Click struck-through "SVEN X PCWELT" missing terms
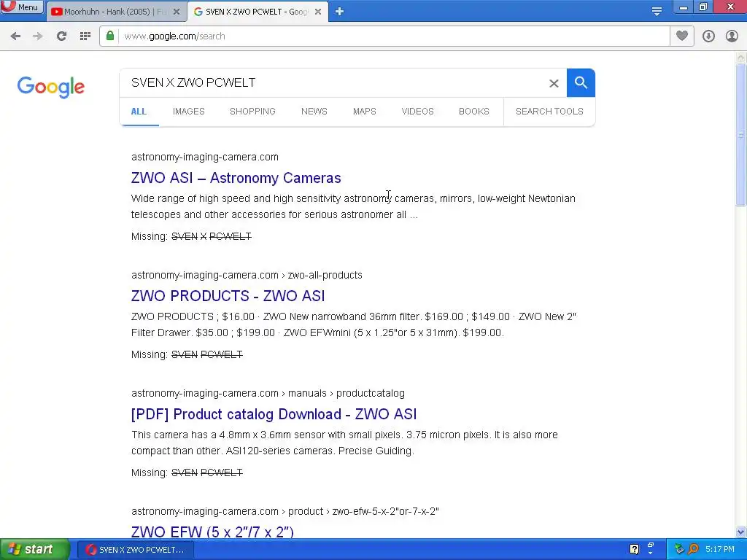The image size is (747, 560). pos(211,236)
